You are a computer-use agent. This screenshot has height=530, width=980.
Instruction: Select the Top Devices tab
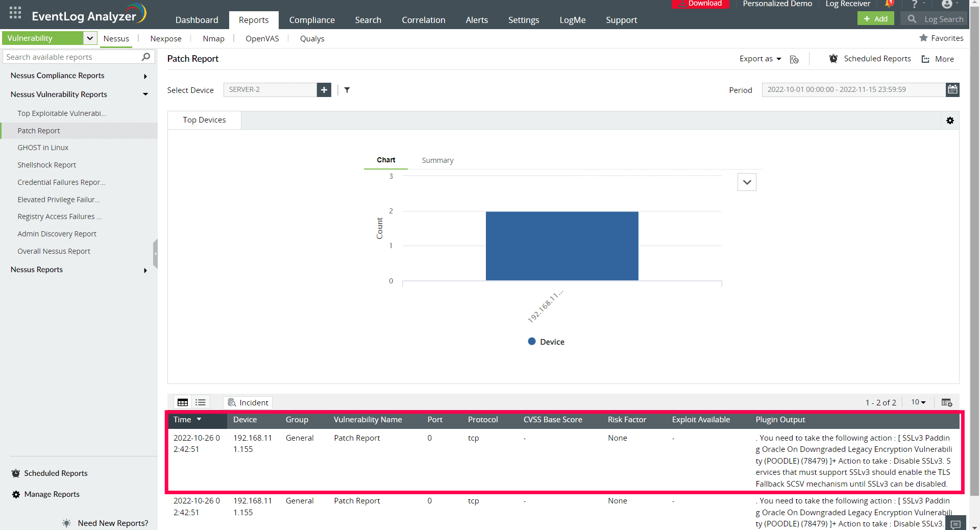[x=204, y=120]
